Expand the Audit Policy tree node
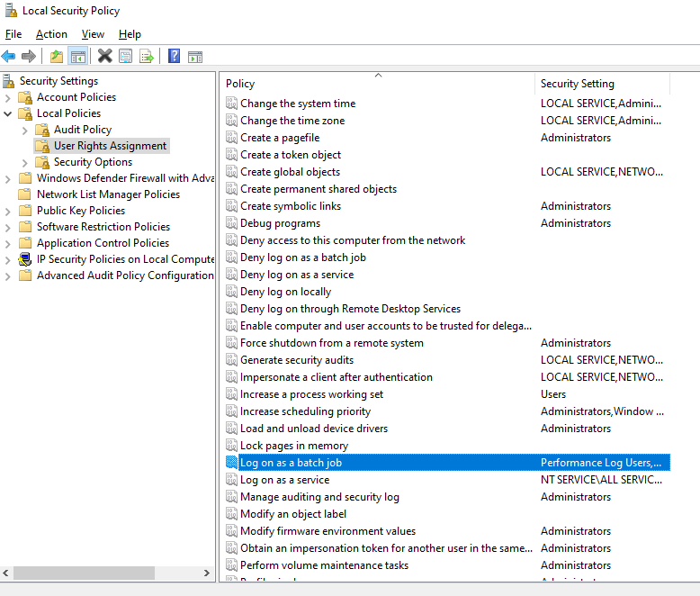This screenshot has width=700, height=596. (25, 131)
